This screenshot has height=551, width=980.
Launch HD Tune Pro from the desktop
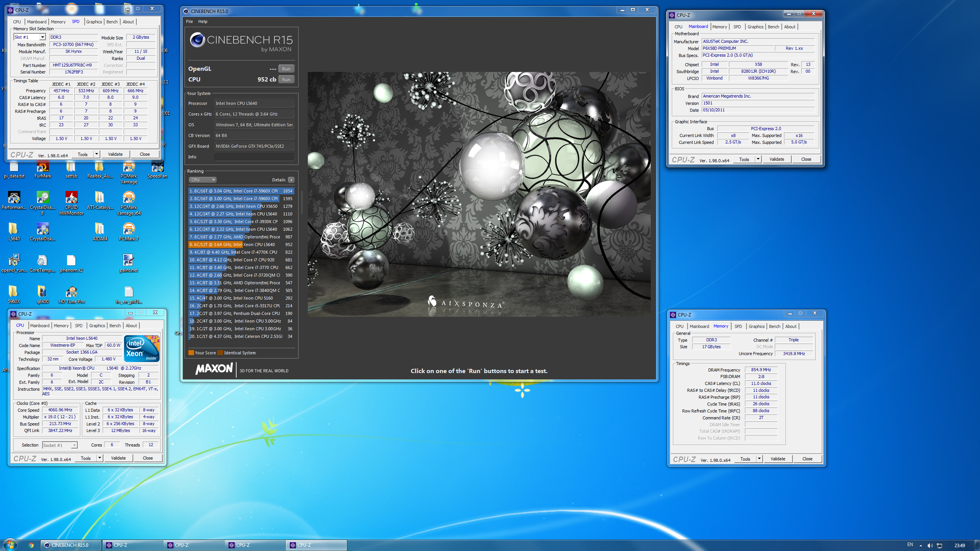click(x=71, y=295)
